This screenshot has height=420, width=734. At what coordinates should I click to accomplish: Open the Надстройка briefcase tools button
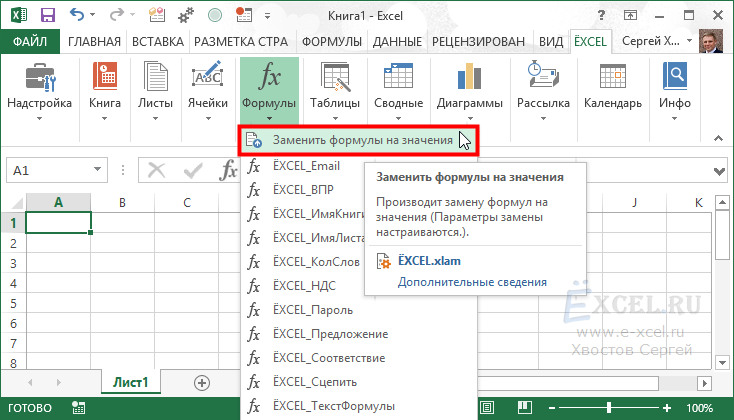click(40, 92)
